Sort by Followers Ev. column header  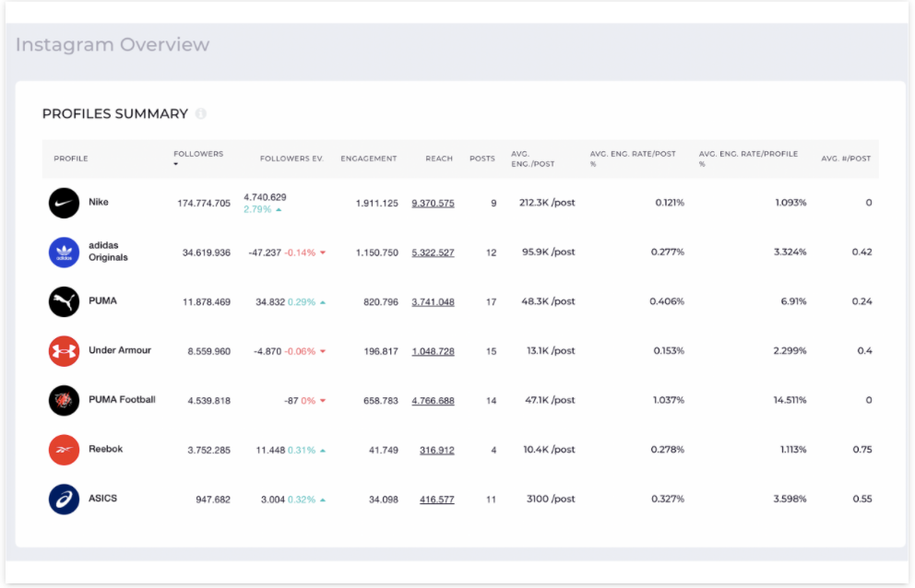pyautogui.click(x=291, y=159)
